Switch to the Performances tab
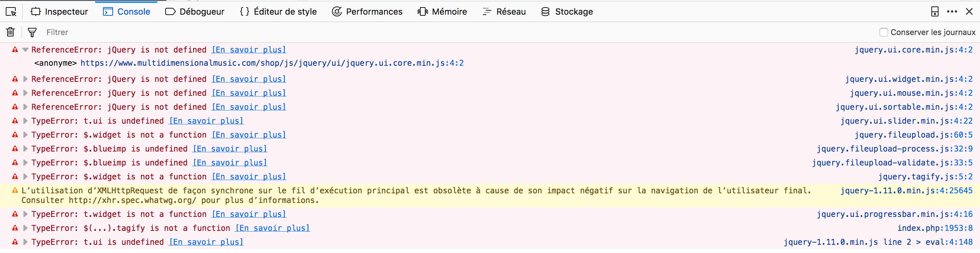The image size is (980, 253). tap(367, 12)
